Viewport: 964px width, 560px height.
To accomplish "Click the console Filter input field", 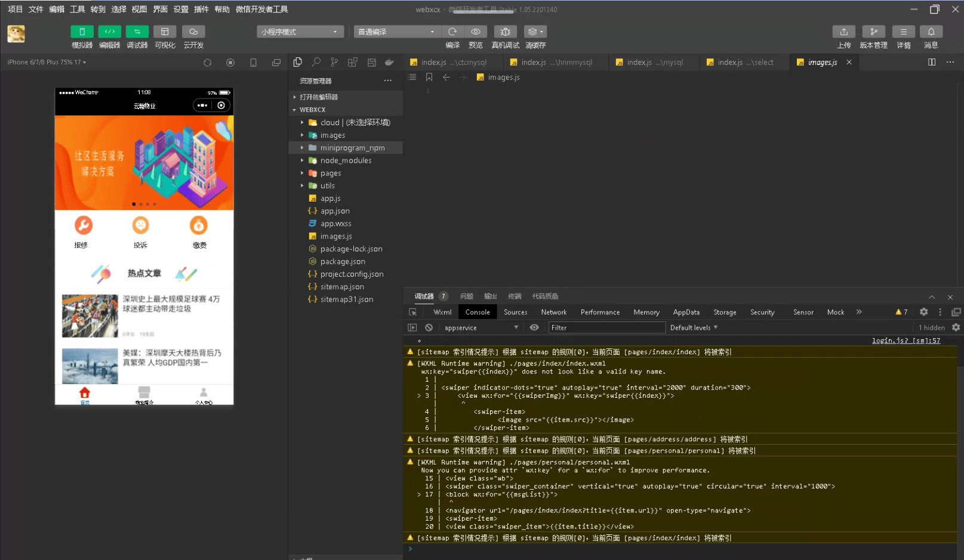I will (606, 327).
